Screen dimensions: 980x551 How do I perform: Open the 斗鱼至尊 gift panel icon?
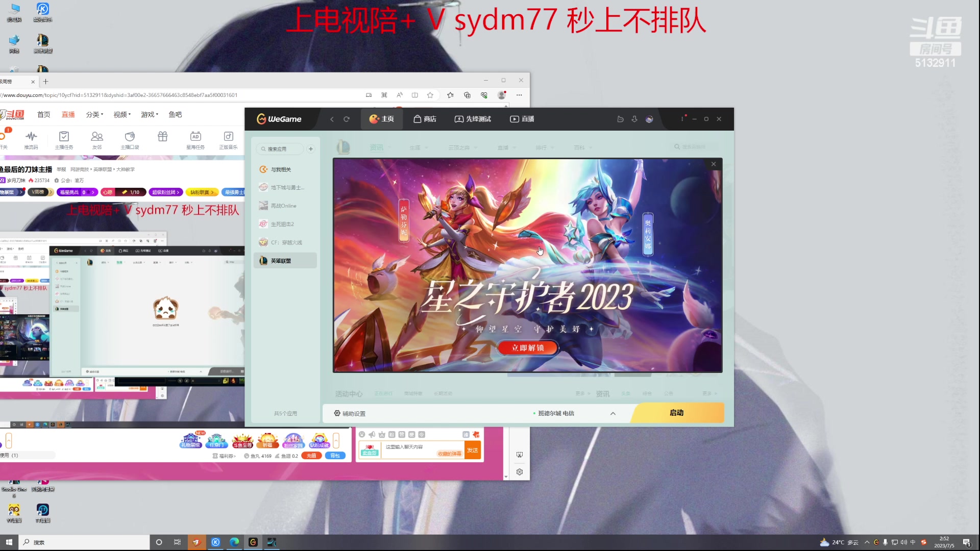point(242,440)
